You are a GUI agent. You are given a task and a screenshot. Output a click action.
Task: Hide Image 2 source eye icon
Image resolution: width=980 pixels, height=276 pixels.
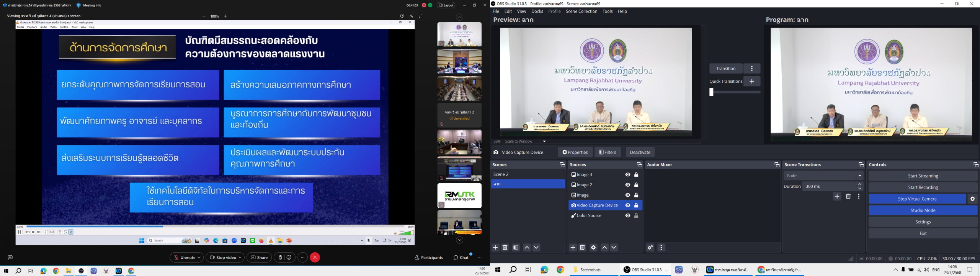point(628,185)
